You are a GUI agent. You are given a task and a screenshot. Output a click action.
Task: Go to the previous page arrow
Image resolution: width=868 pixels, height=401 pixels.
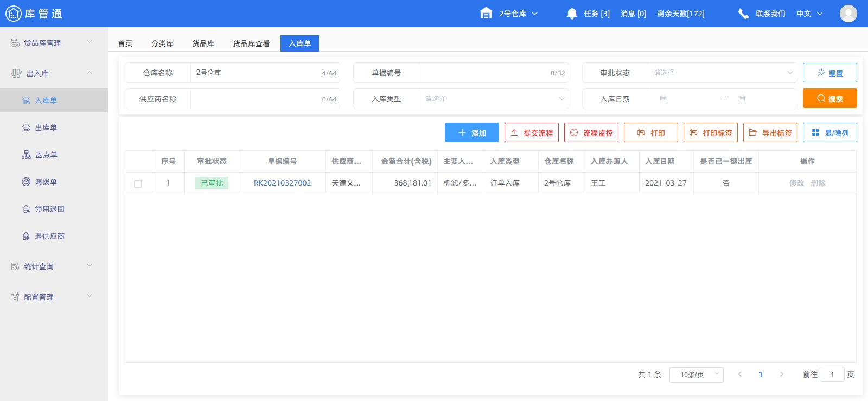click(739, 374)
